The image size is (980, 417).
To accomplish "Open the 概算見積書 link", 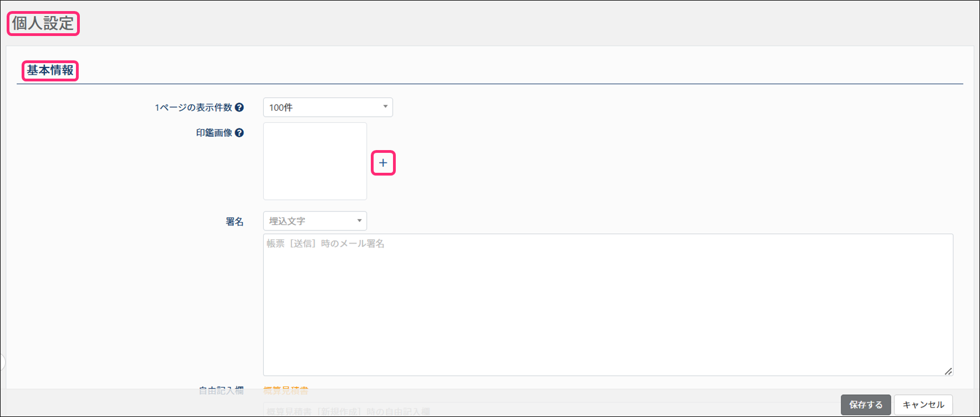I will tap(285, 390).
